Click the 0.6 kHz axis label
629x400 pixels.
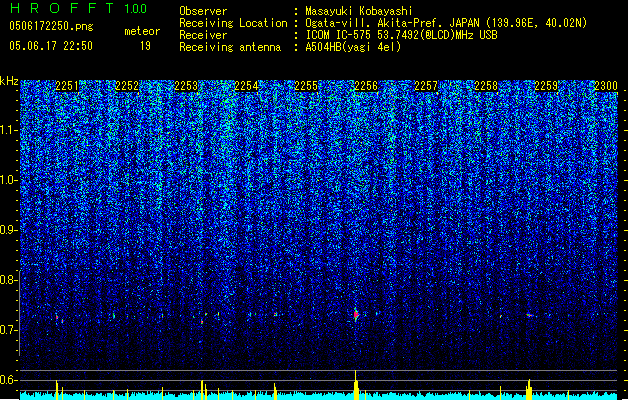[x=9, y=380]
